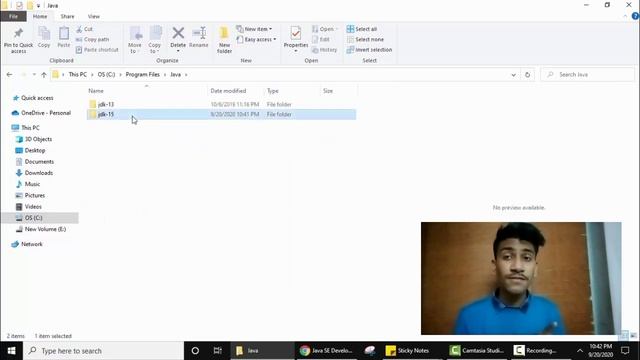Expand the address bar history dropdown
The height and width of the screenshot is (360, 640).
click(x=513, y=75)
